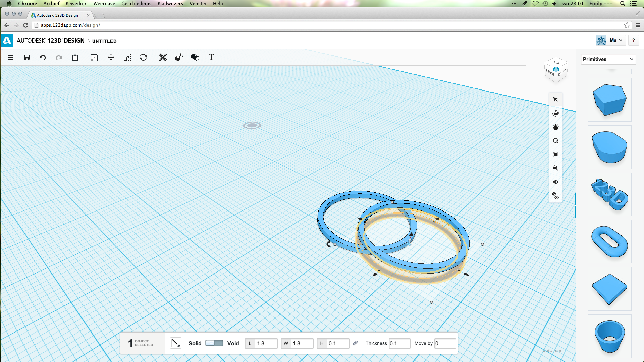Expand the hamburger menu options
The width and height of the screenshot is (644, 362).
11,57
